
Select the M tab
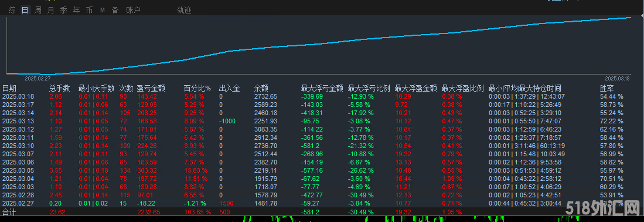click(103, 11)
